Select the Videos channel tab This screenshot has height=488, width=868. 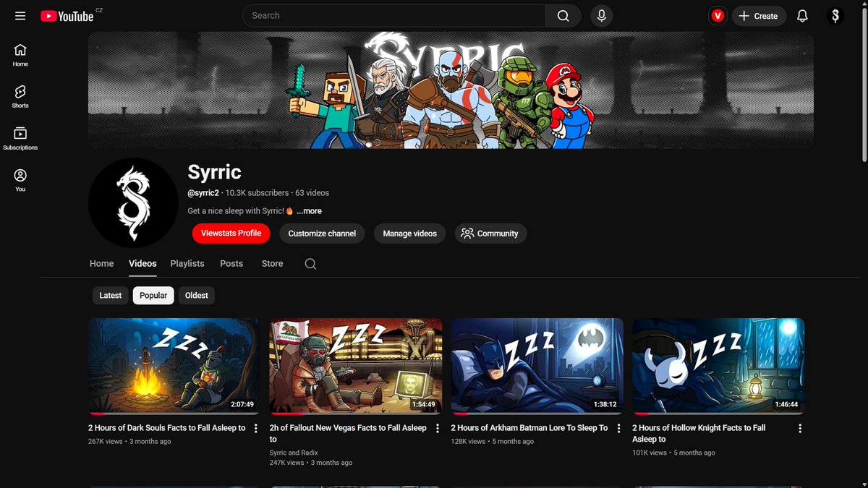pos(142,264)
